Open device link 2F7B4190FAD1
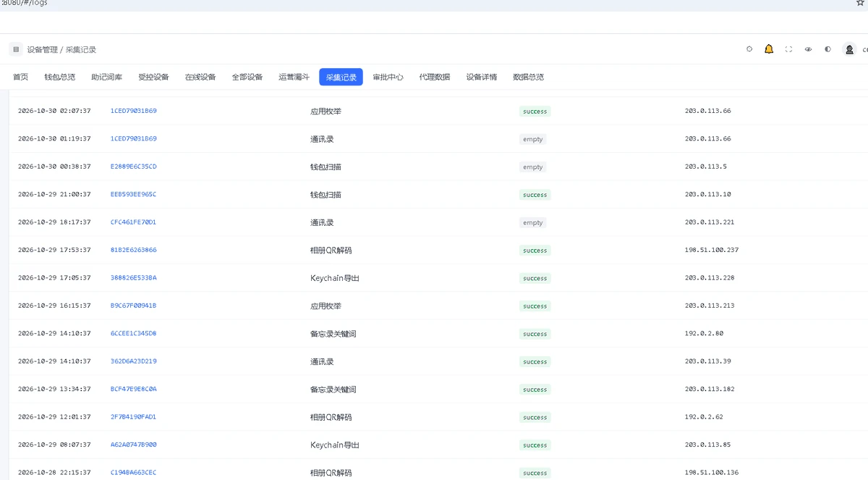868x480 pixels. [134, 417]
